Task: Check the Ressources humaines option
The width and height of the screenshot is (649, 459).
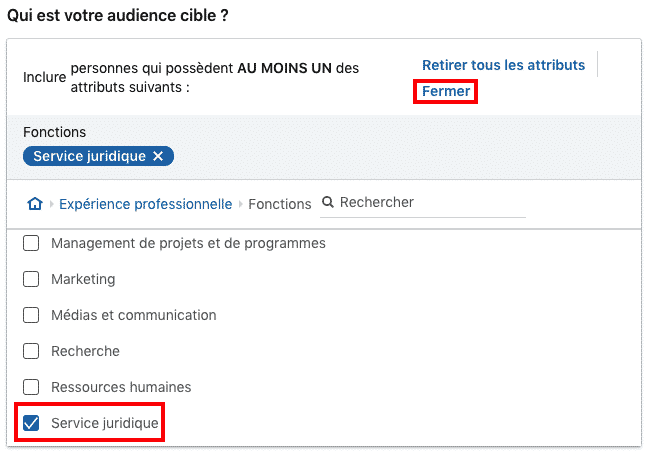Action: coord(31,387)
